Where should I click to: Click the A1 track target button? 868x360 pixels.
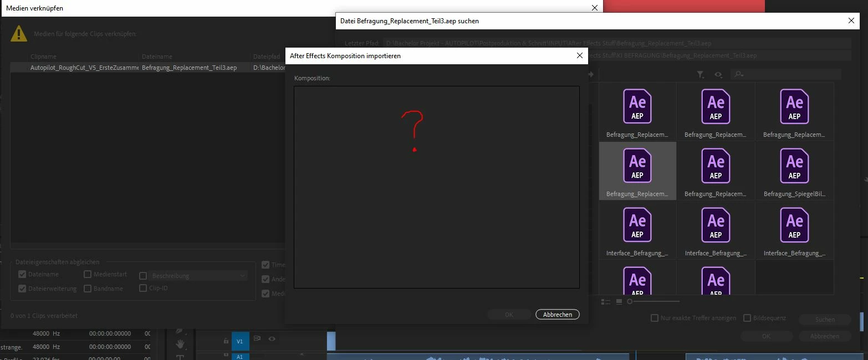pyautogui.click(x=240, y=357)
